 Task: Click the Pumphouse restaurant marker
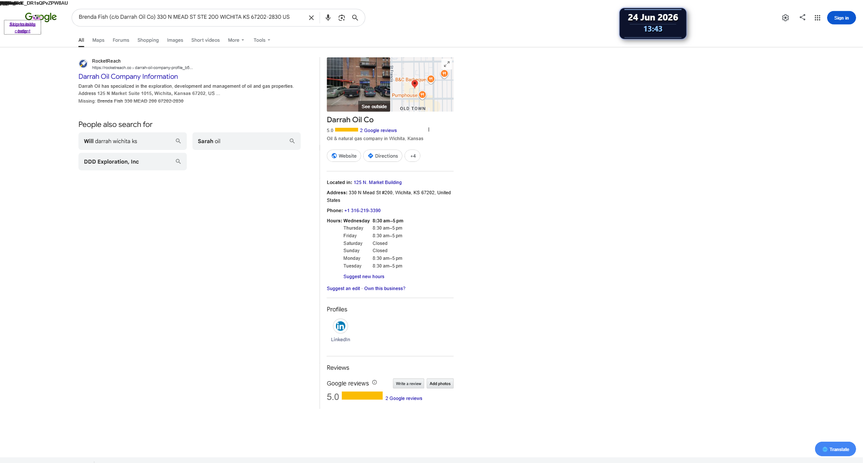pyautogui.click(x=422, y=95)
